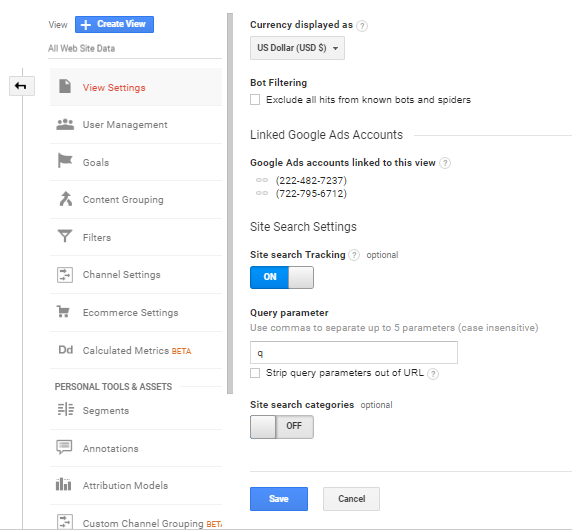Click the User Management people icon
Screen dimensions: 572x530
coord(65,124)
